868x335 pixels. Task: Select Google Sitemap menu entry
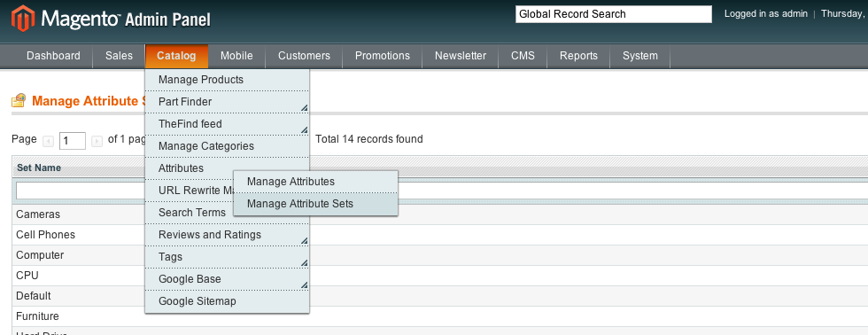pyautogui.click(x=227, y=301)
